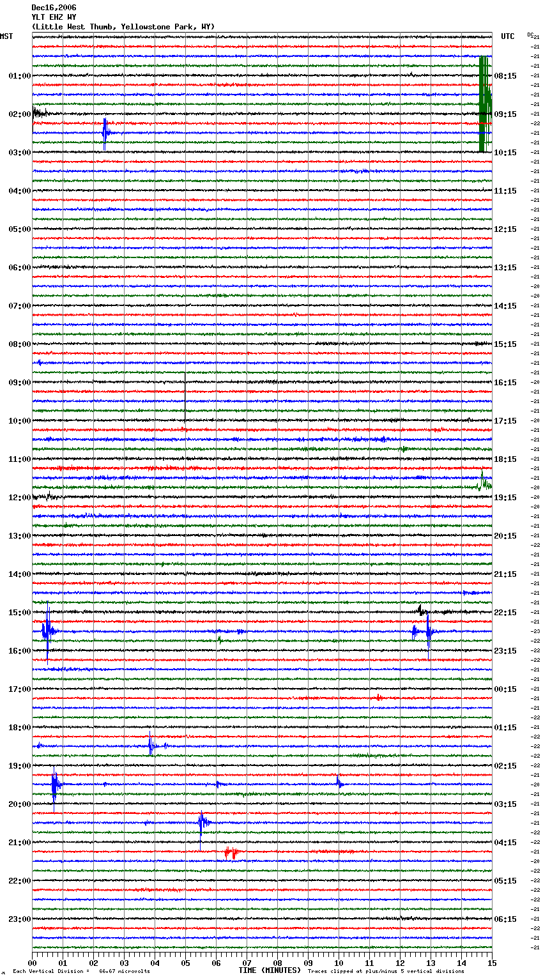Click the blue burst near minute 2 after 02:00

point(106,134)
